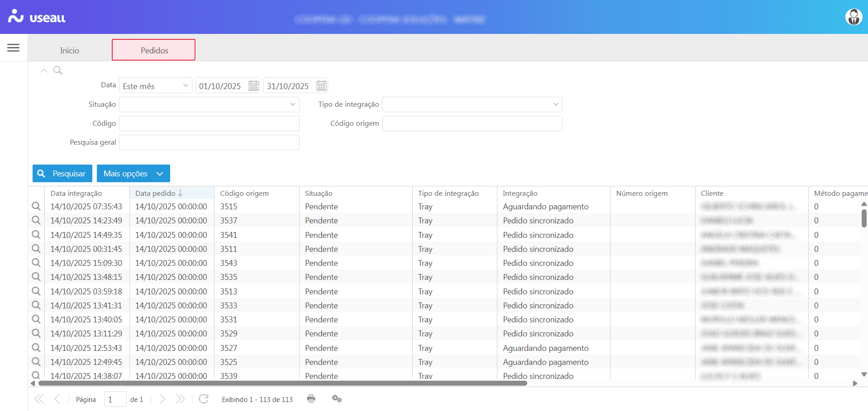Refresh the orders grid
868x411 pixels.
point(204,399)
